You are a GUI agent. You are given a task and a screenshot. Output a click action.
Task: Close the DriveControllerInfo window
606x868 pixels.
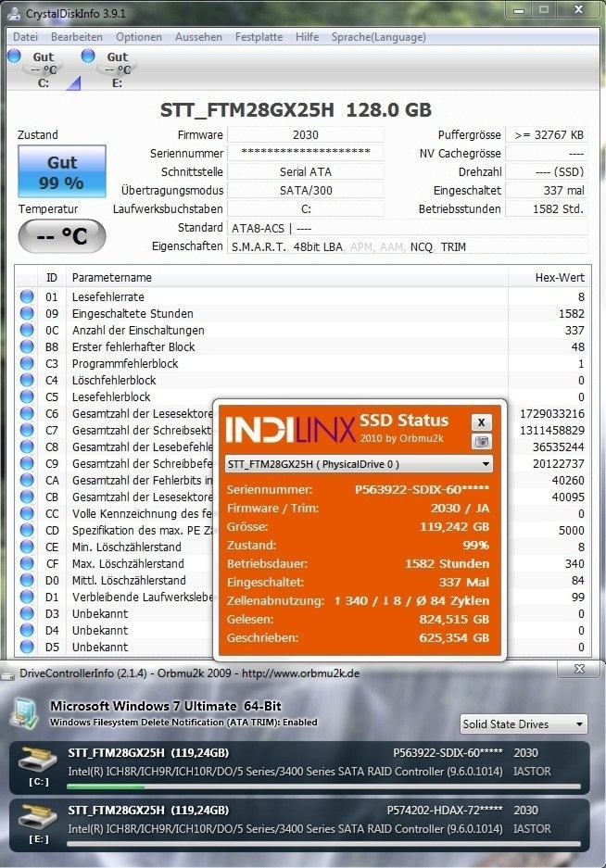(579, 669)
